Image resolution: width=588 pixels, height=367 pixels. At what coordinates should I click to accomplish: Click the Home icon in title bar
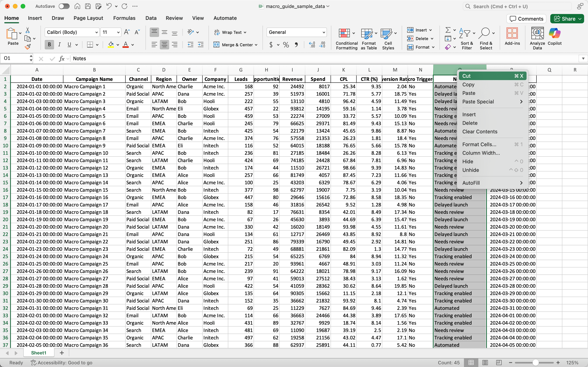(x=77, y=6)
